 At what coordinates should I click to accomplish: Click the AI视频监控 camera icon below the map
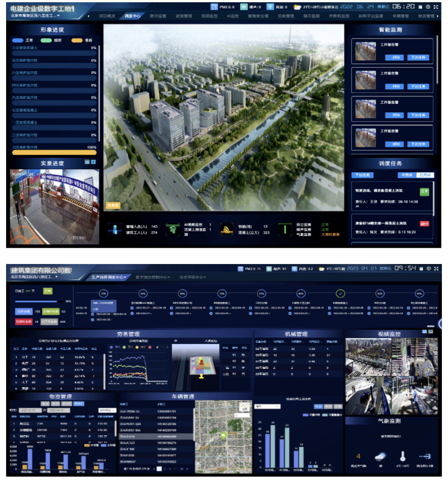point(173,229)
